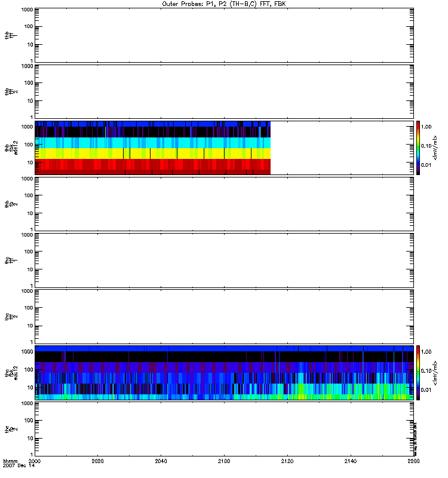Click the thc 'ff 2' panel label
Screen dimensions: 448x478
coord(11,317)
